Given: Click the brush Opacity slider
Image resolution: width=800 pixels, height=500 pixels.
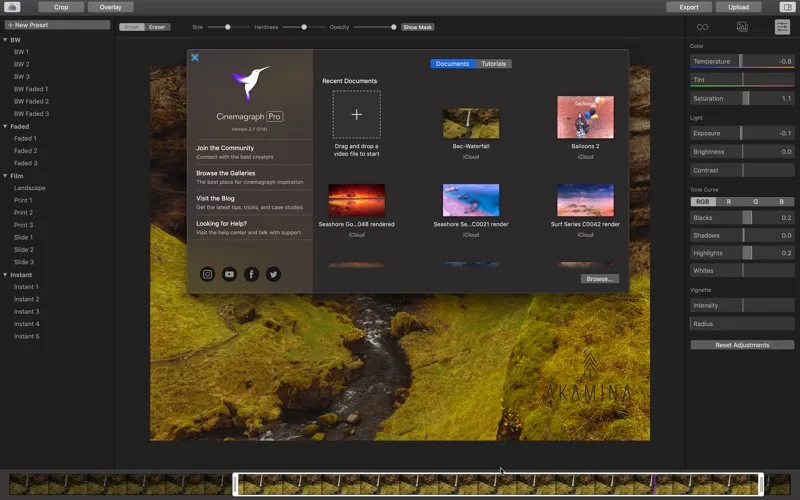Looking at the screenshot, I should tap(374, 27).
